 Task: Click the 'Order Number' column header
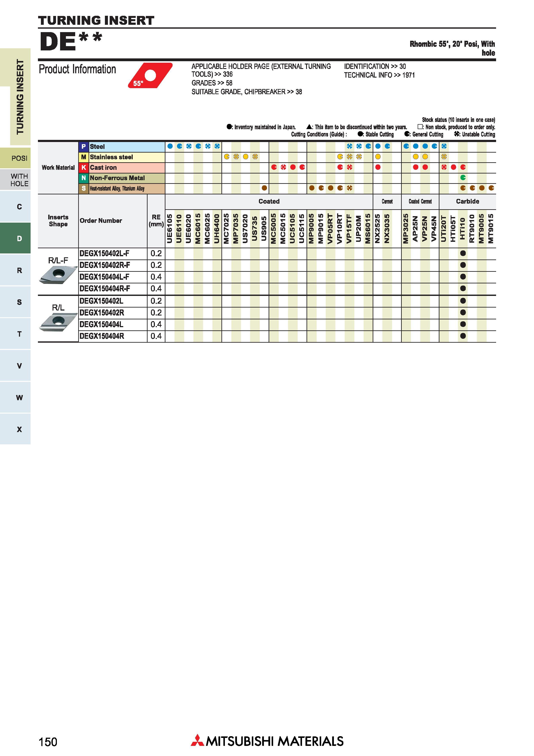tap(101, 221)
